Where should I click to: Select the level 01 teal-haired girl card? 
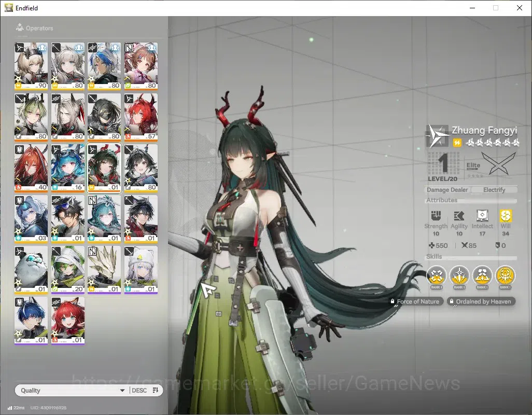click(104, 218)
